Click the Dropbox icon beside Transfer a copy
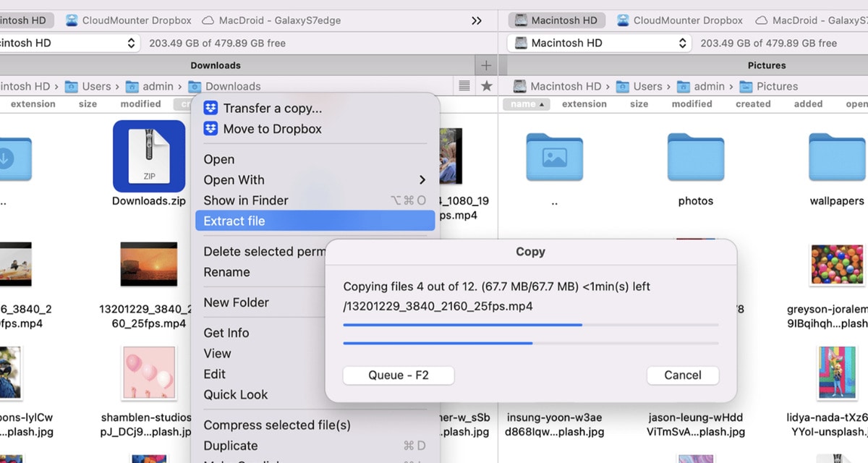868x463 pixels. [x=210, y=109]
